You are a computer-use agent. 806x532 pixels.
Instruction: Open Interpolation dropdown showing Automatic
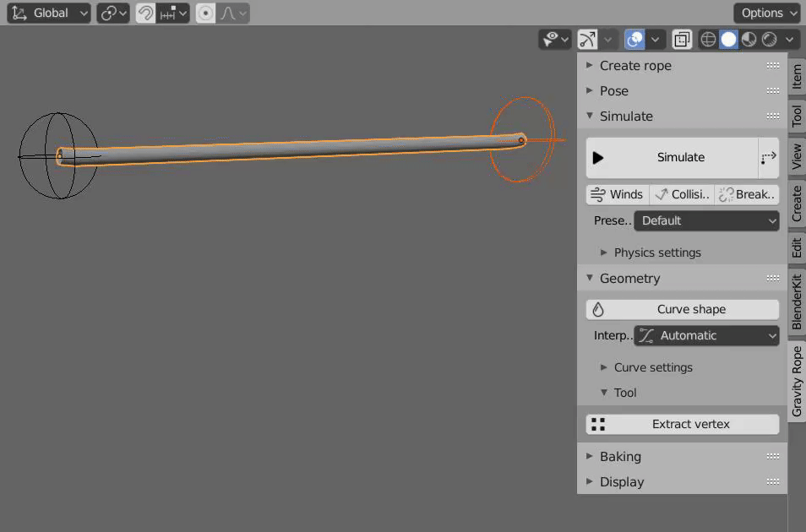click(706, 336)
